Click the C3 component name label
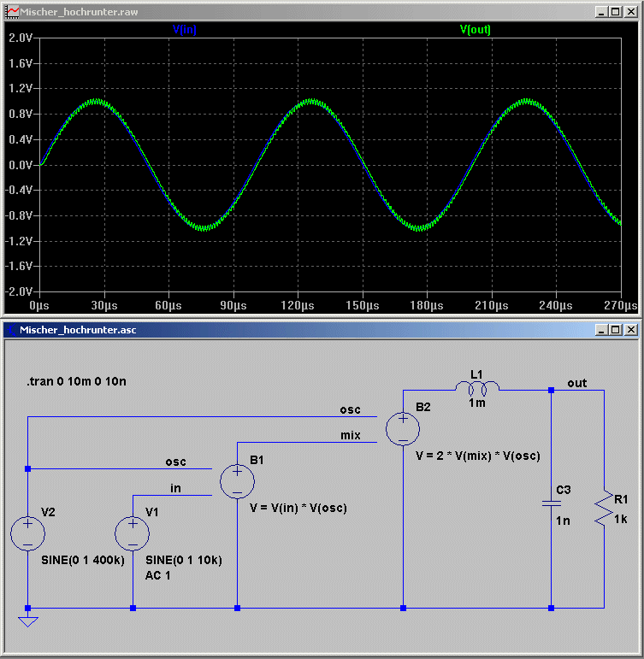Image resolution: width=644 pixels, height=659 pixels. coord(564,490)
